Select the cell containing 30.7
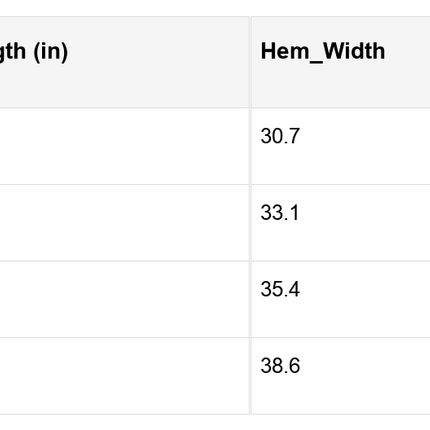This screenshot has width=430, height=430. tap(341, 146)
